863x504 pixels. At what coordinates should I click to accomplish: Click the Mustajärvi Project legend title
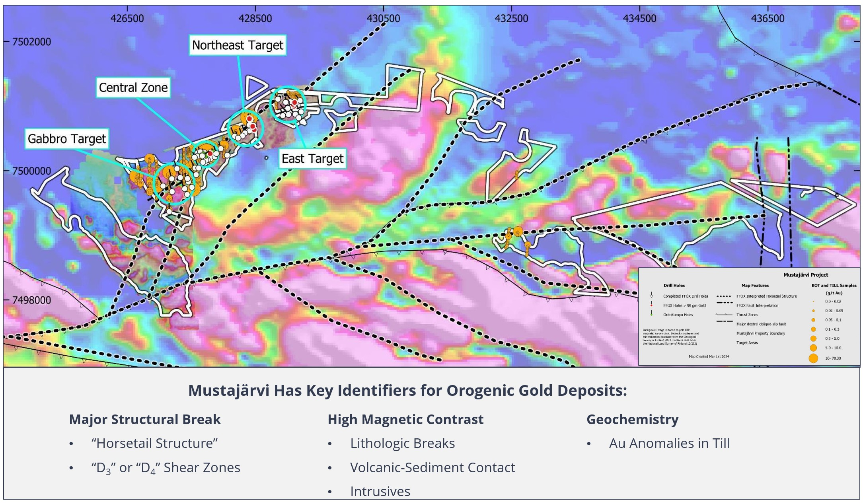click(806, 275)
